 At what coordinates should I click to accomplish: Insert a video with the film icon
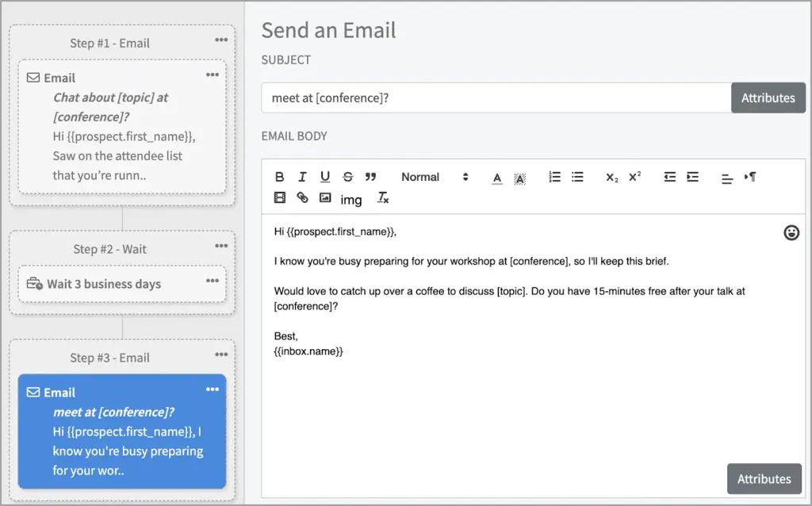pyautogui.click(x=280, y=197)
